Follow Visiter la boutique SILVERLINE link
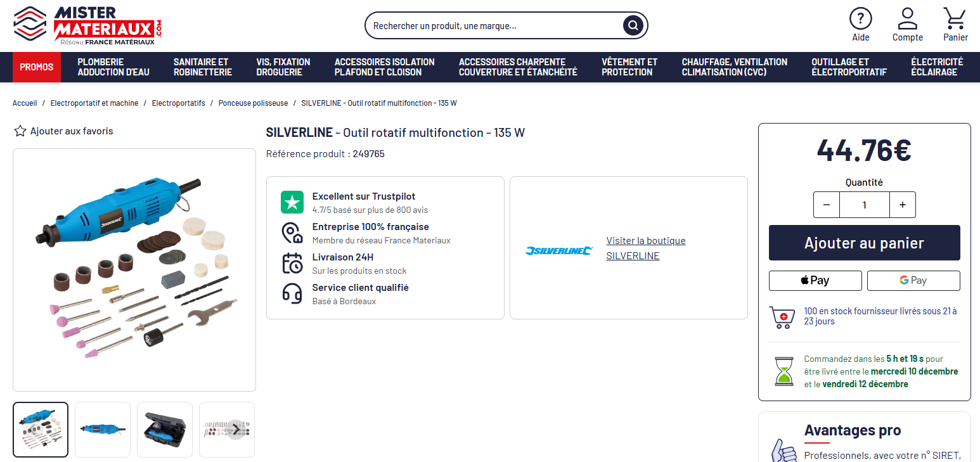 [x=645, y=248]
